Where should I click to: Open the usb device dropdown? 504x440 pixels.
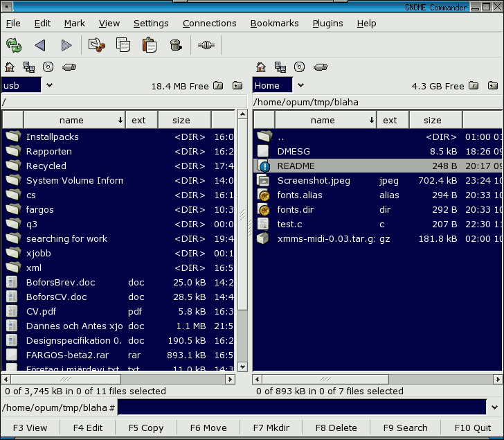coord(49,86)
